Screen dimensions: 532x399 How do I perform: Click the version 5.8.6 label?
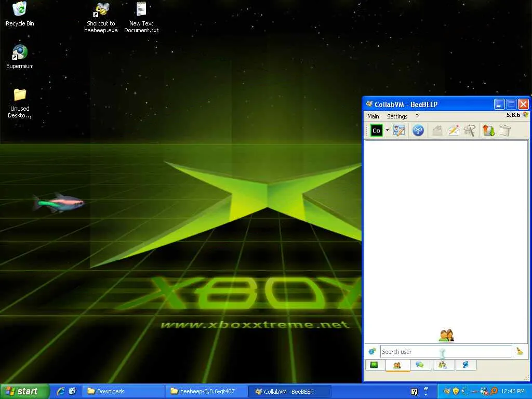[513, 115]
